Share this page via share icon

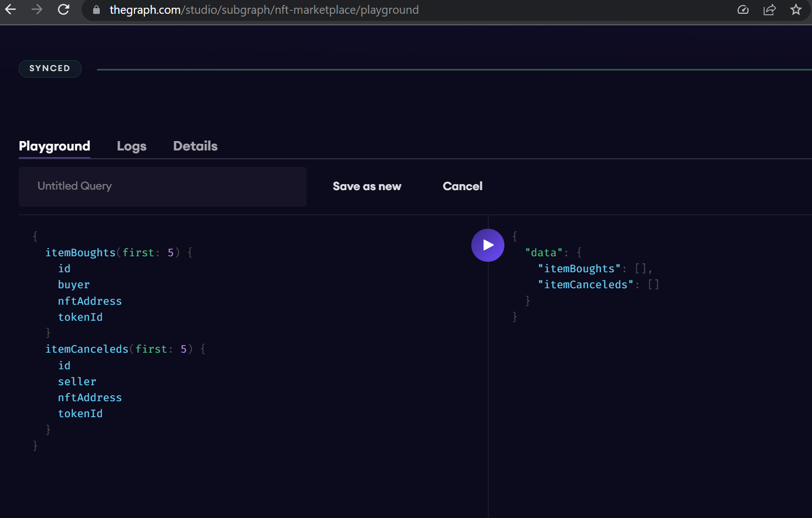[x=770, y=10]
